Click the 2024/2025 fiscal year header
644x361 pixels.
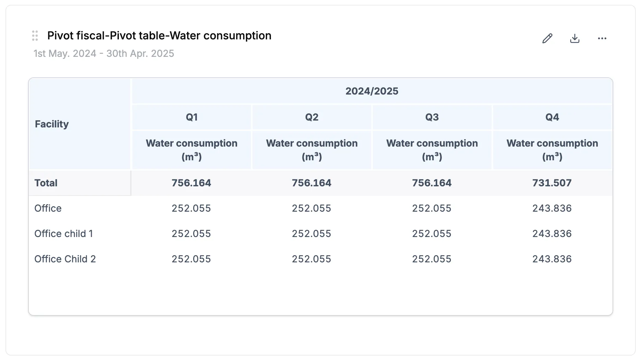tap(372, 91)
